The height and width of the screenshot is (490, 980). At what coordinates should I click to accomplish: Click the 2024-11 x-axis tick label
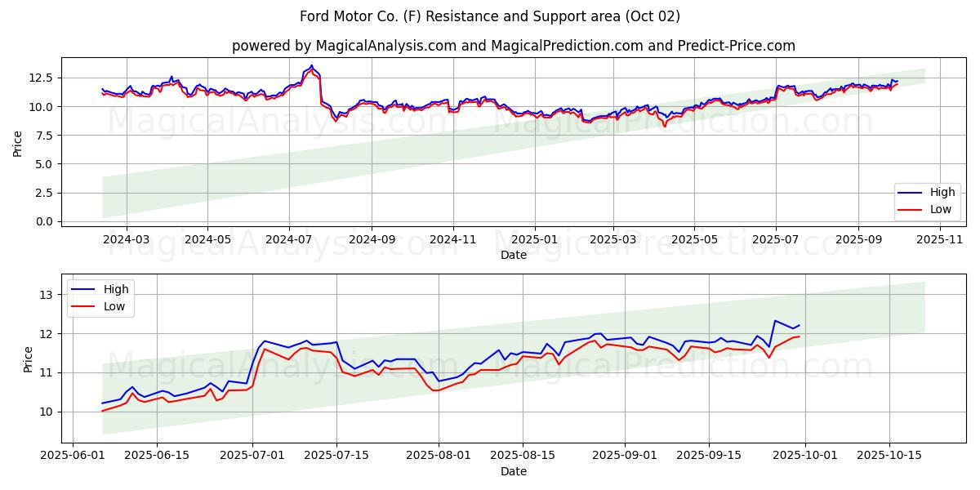pyautogui.click(x=452, y=239)
